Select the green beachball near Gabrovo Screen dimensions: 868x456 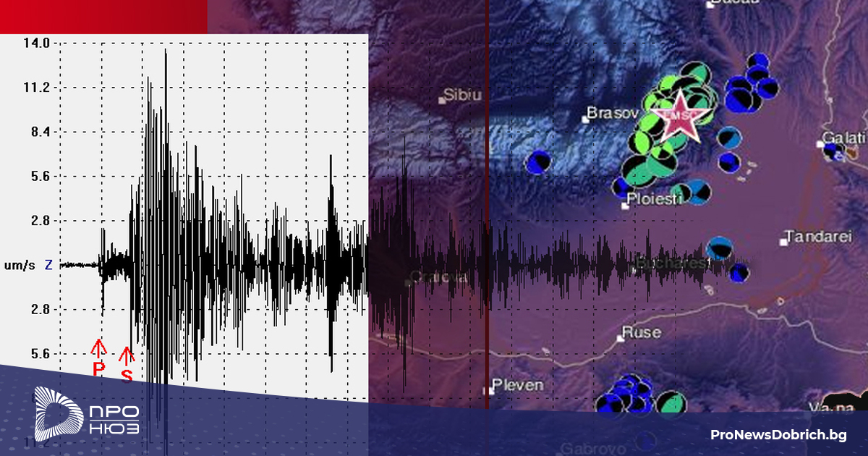click(x=671, y=405)
